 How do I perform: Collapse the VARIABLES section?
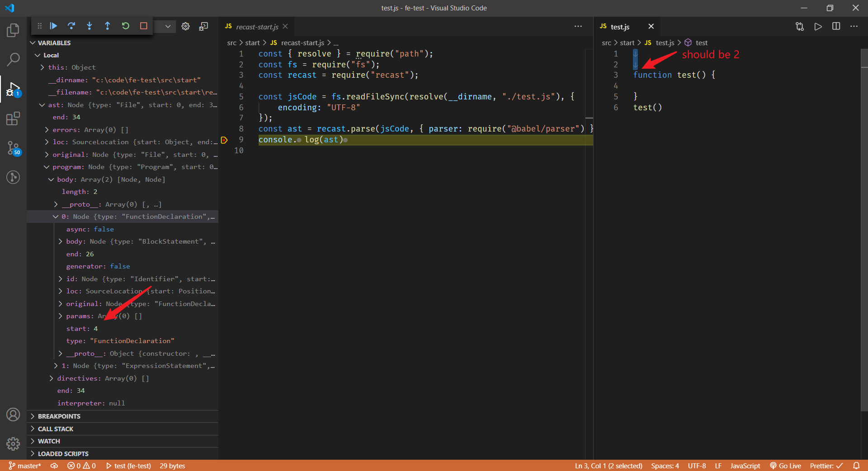(x=123, y=43)
